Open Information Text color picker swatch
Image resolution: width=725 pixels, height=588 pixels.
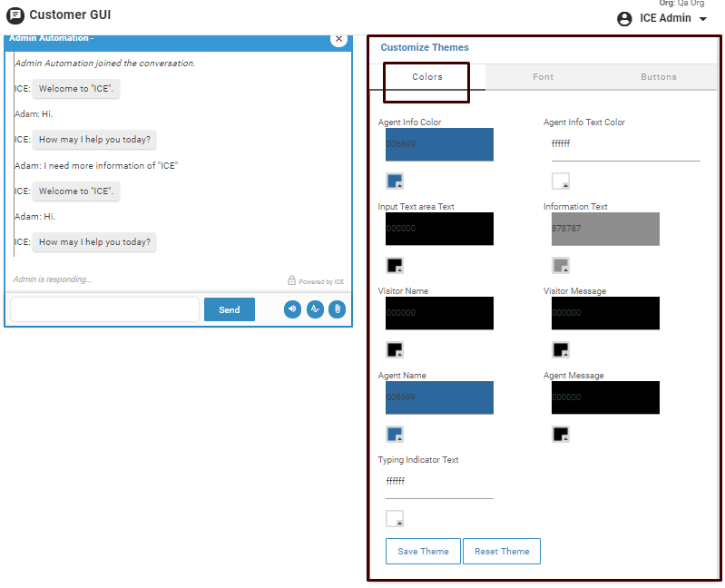561,265
